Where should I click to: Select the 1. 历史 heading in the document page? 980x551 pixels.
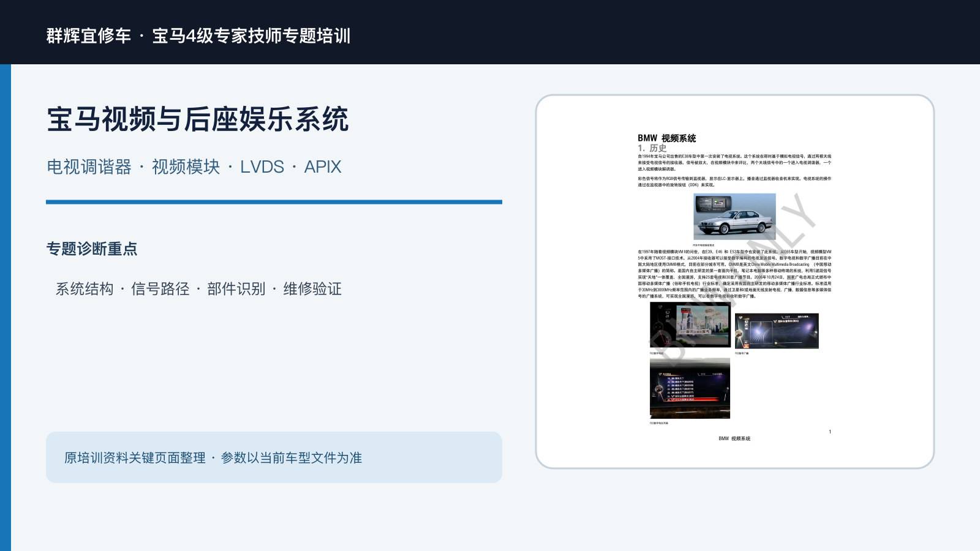652,148
